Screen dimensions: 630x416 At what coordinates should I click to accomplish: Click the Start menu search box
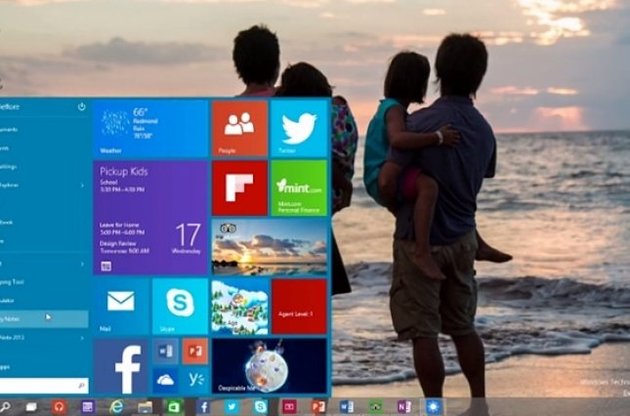tap(43, 385)
